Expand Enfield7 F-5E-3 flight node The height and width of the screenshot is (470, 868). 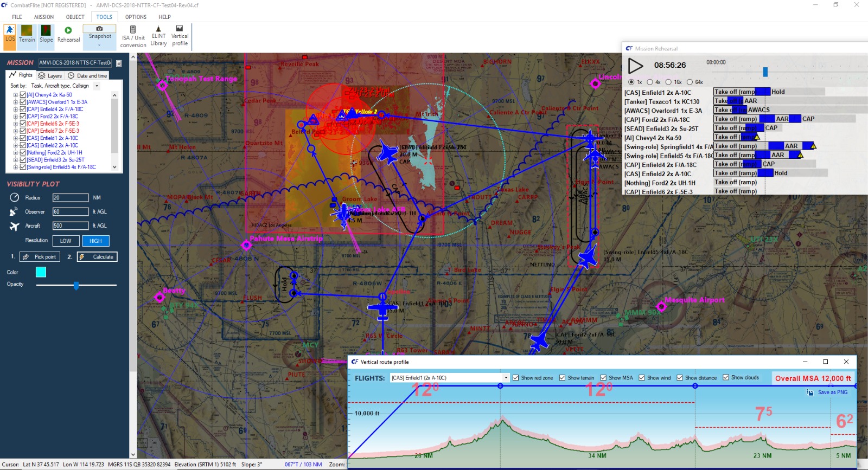[16, 131]
